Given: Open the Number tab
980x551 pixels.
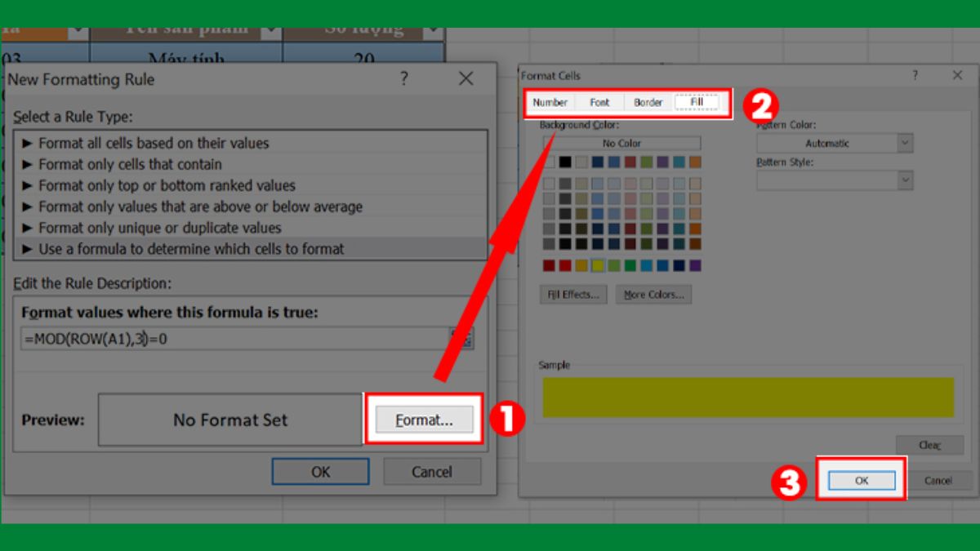Looking at the screenshot, I should tap(550, 101).
